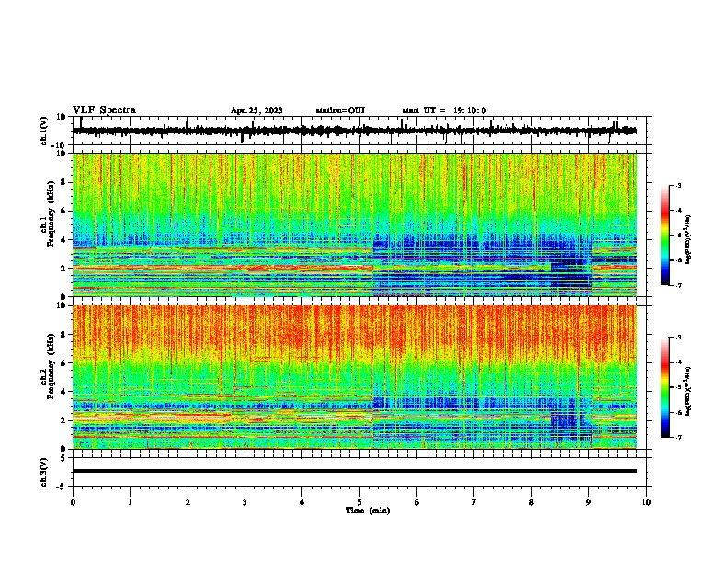Click time axis tick label 5

point(359,502)
